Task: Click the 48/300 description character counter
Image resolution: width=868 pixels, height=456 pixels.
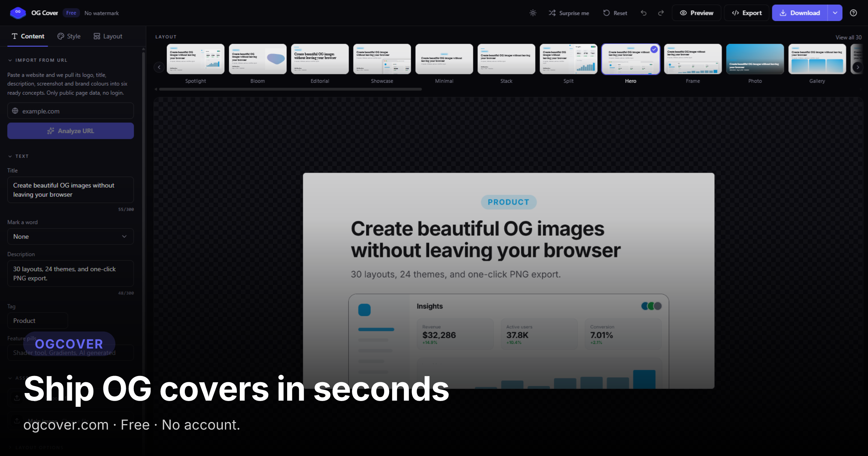Action: 126,293
